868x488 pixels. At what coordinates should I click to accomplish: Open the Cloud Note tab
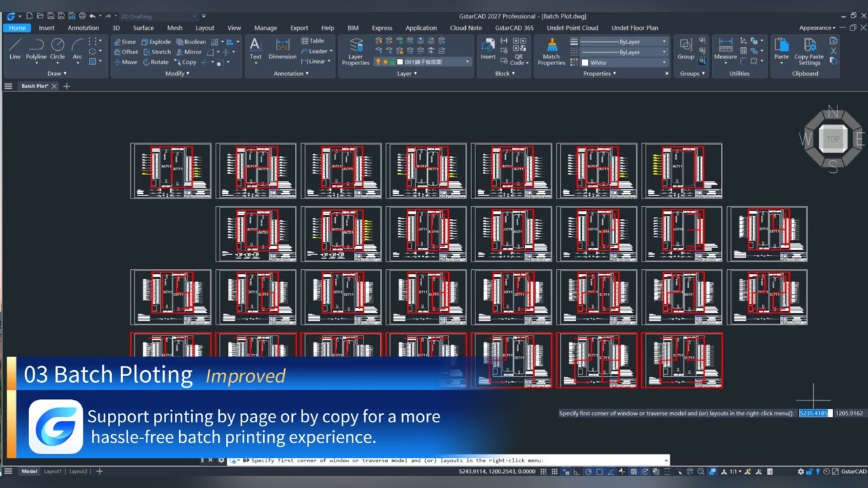466,28
